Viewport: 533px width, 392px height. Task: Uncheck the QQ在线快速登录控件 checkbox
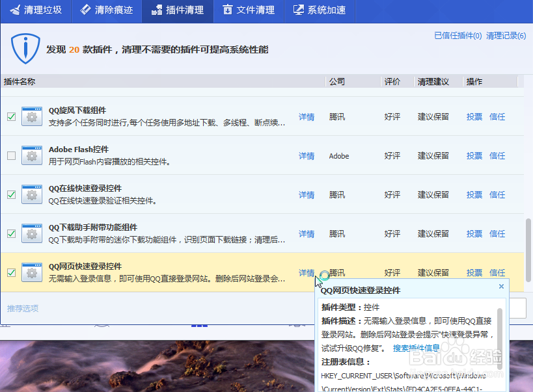click(11, 194)
